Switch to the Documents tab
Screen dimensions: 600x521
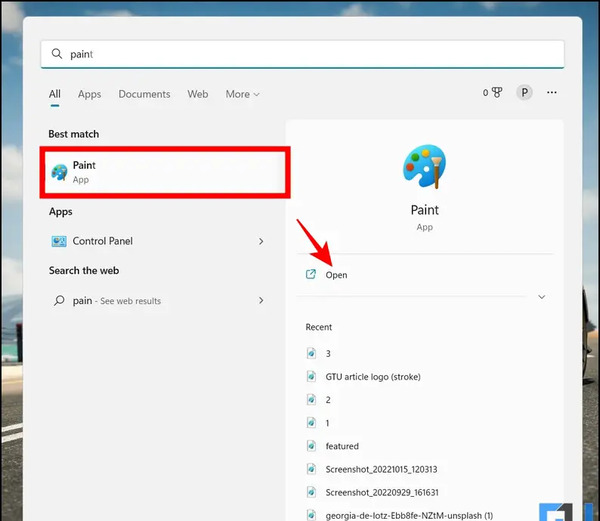tap(144, 94)
